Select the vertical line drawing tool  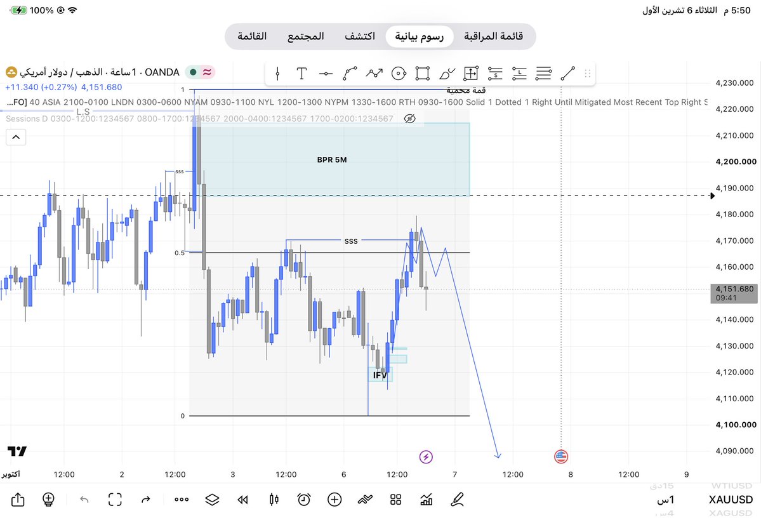[x=277, y=74]
